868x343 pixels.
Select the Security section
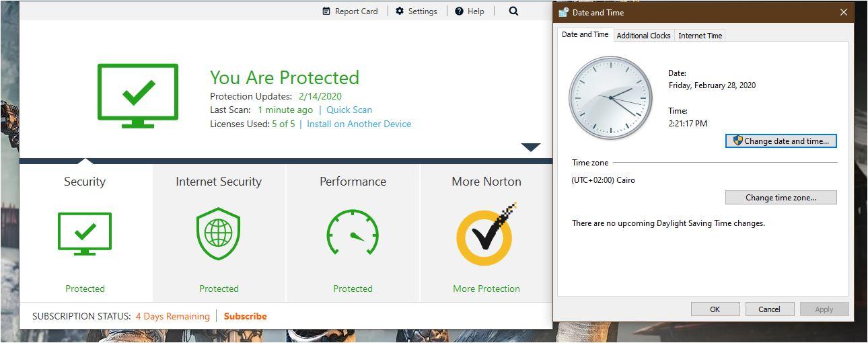click(85, 233)
